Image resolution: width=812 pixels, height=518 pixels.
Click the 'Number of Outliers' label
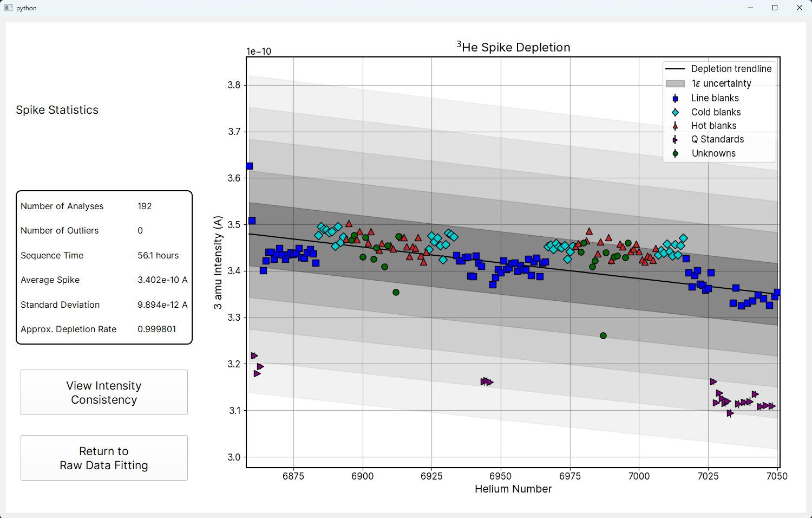pos(60,230)
